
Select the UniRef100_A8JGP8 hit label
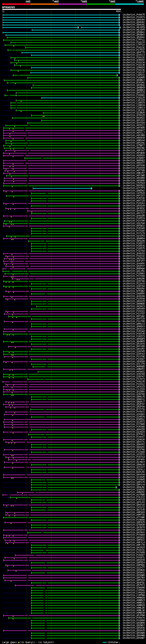click(x=134, y=27)
